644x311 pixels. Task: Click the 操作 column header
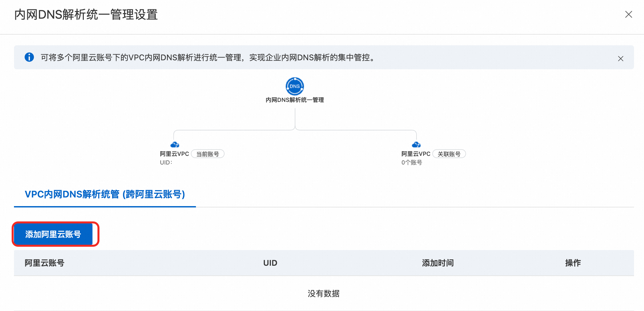point(573,263)
